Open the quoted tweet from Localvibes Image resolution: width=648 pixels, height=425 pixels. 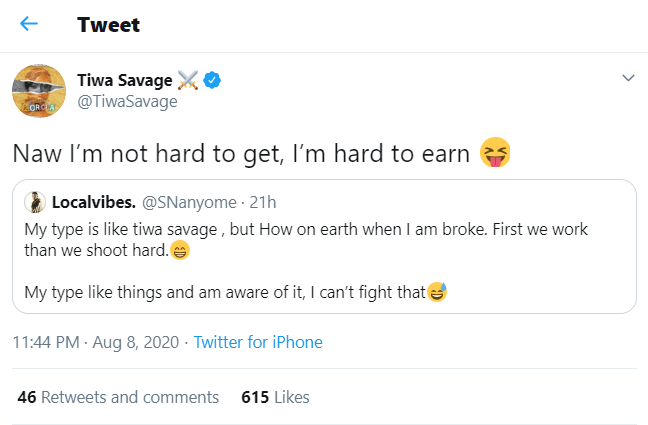tap(324, 262)
